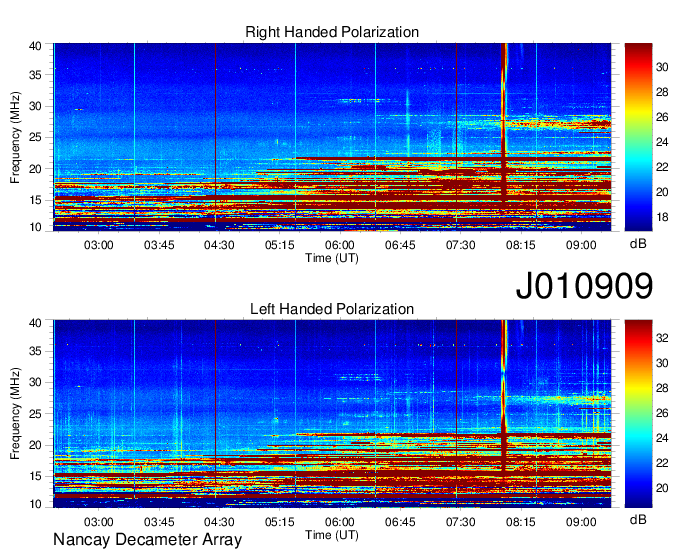Click the 25 MHz tick of the right-handed plot
Image resolution: width=680 pixels, height=552 pixels.
tap(35, 137)
